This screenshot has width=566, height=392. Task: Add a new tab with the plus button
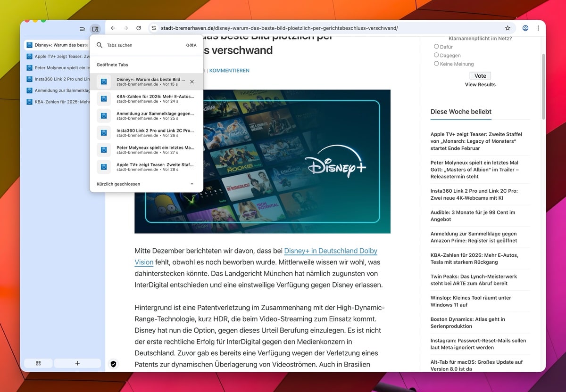[x=77, y=363]
